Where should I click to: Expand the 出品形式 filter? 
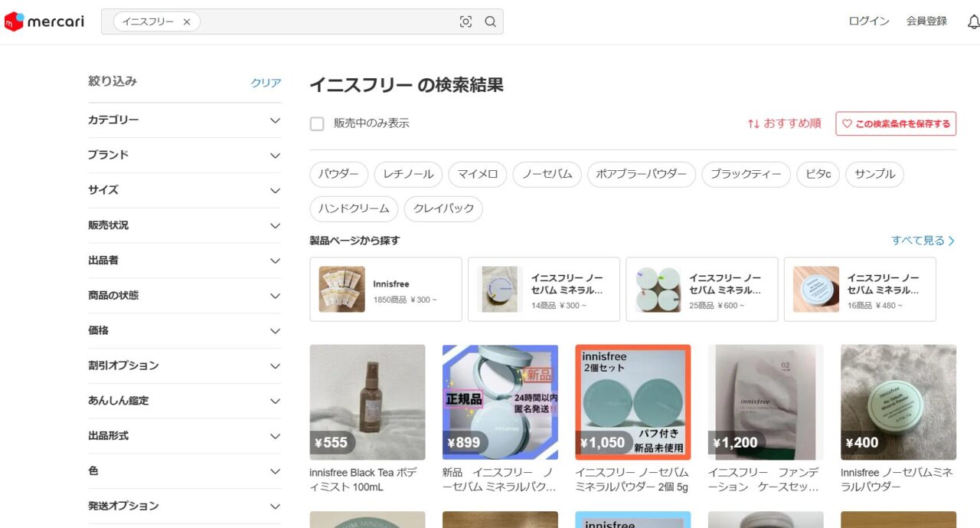click(185, 436)
